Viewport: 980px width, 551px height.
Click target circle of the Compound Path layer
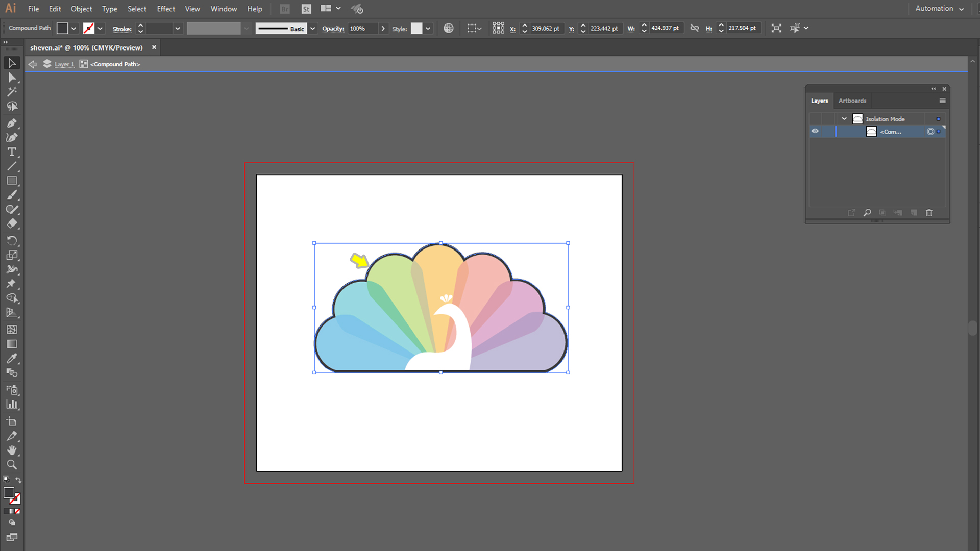pyautogui.click(x=930, y=132)
